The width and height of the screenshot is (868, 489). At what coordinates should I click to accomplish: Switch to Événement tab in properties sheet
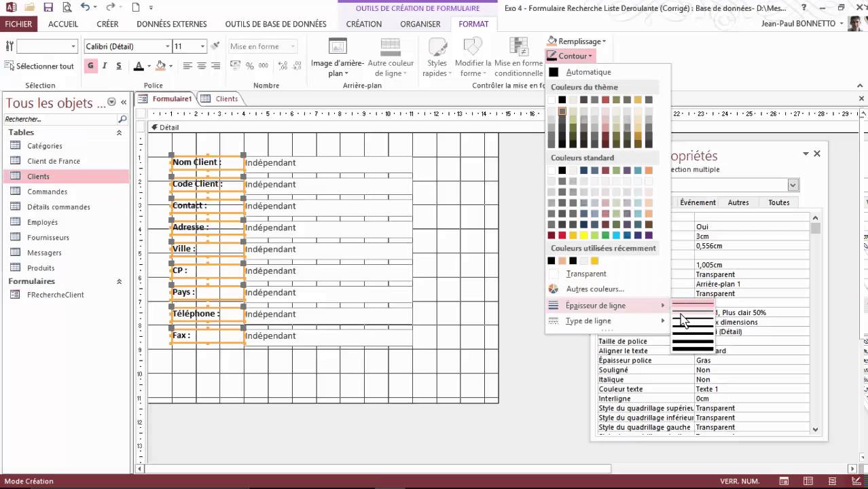(x=698, y=202)
